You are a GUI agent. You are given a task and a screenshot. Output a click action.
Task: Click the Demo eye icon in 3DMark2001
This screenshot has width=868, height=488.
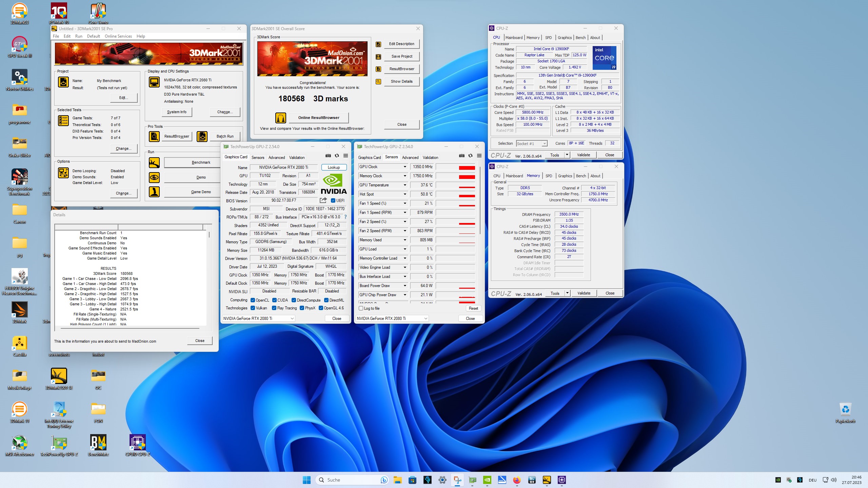click(154, 177)
